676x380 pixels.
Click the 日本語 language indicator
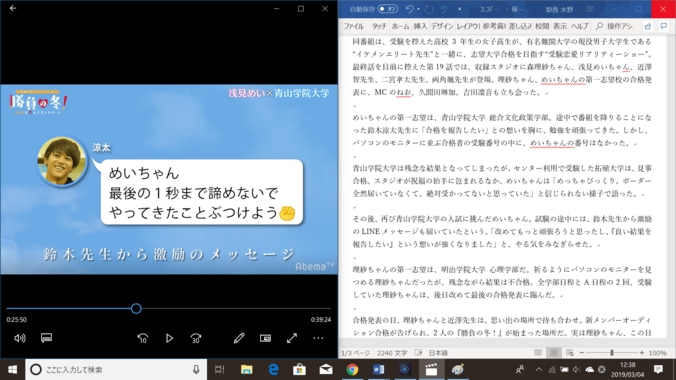tap(438, 353)
